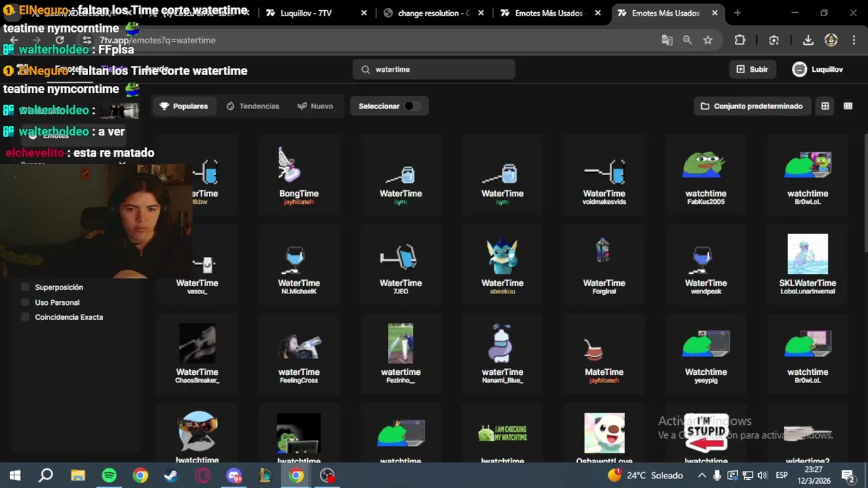
Task: Check the Superposición checkbox
Action: click(x=26, y=287)
